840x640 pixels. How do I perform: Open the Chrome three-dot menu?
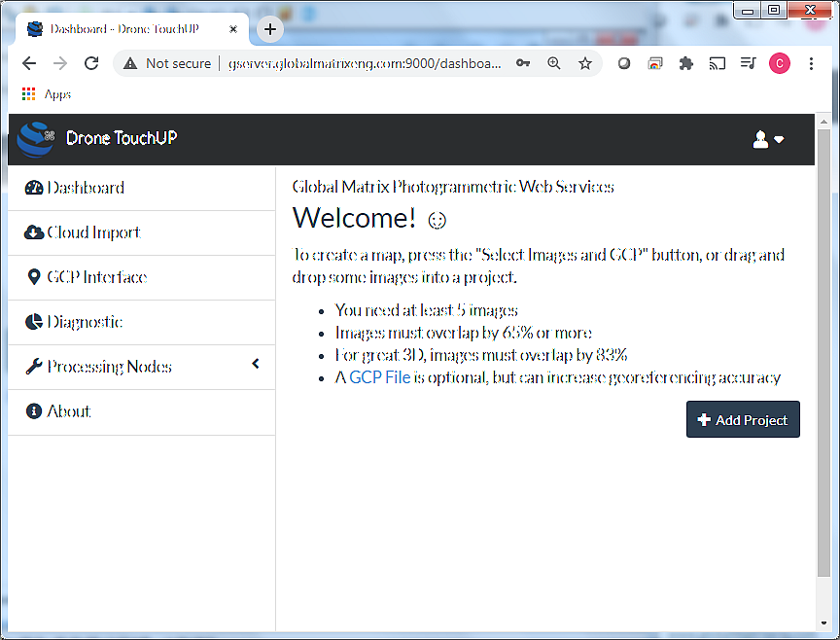coord(811,63)
